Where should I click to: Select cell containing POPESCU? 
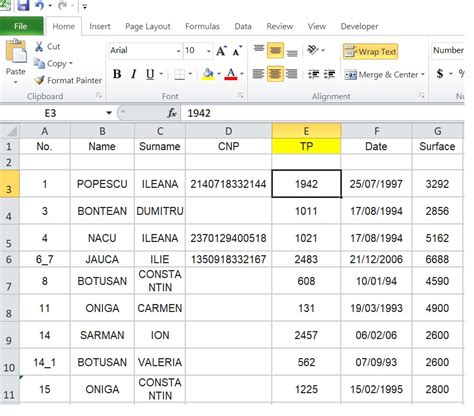(x=102, y=184)
